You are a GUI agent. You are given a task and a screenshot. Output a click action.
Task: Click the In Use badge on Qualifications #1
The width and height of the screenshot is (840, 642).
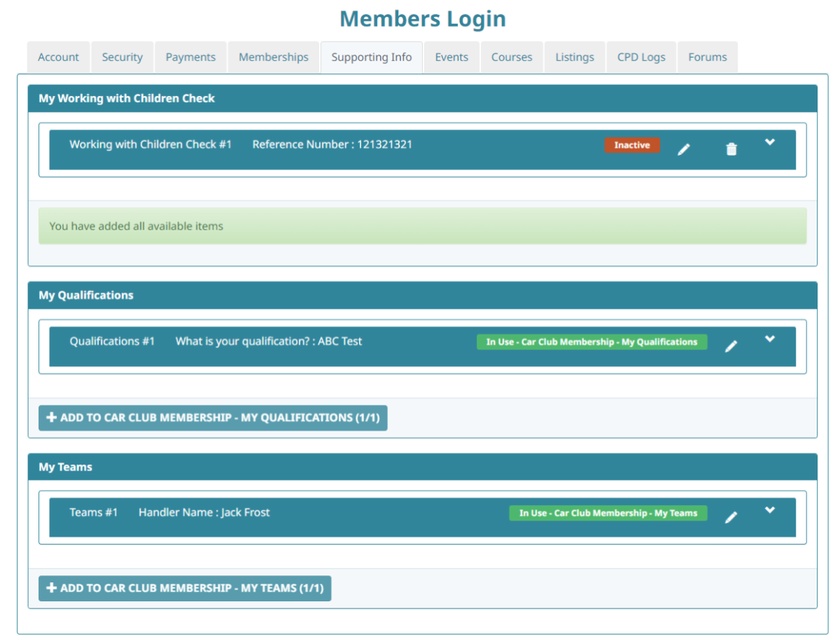592,342
